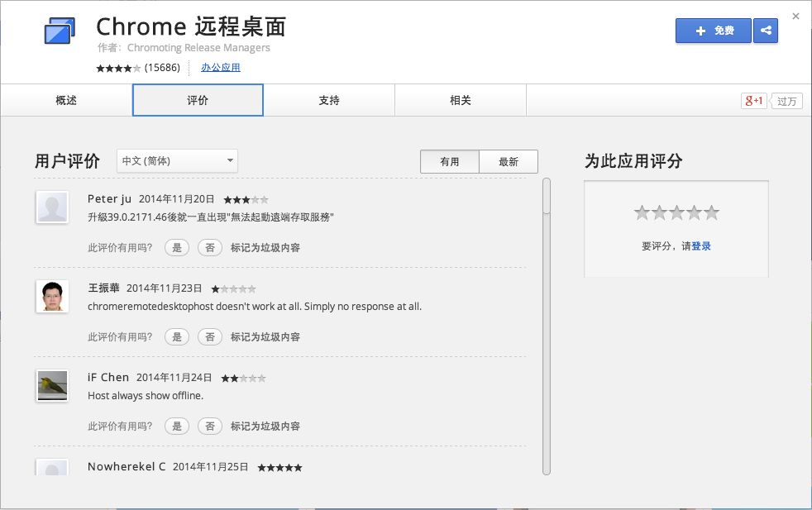Click the blue 免费 install button
The image size is (812, 510).
[713, 31]
